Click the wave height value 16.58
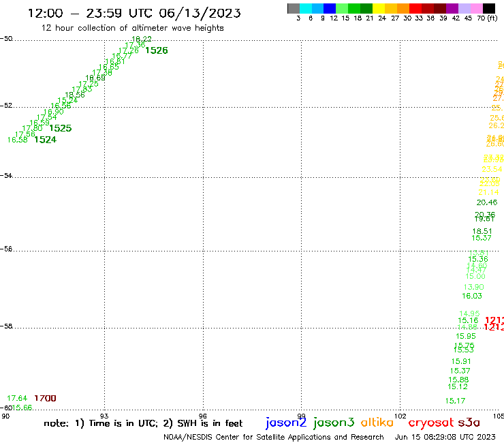The width and height of the screenshot is (504, 443). click(17, 140)
